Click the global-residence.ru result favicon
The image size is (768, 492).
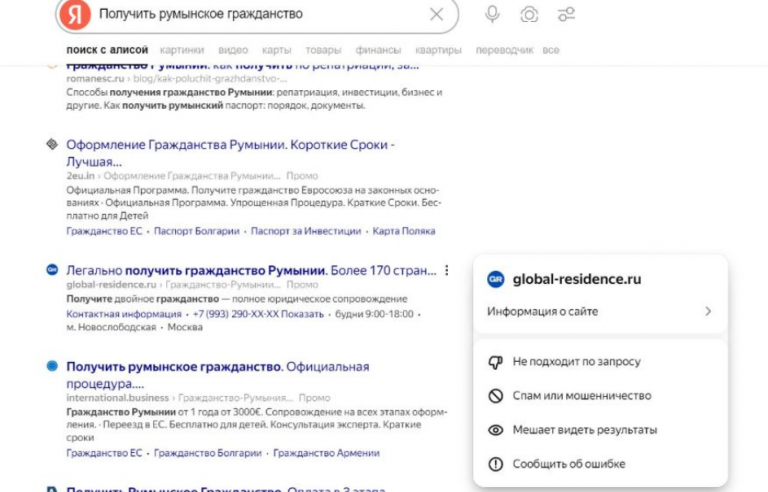[52, 270]
